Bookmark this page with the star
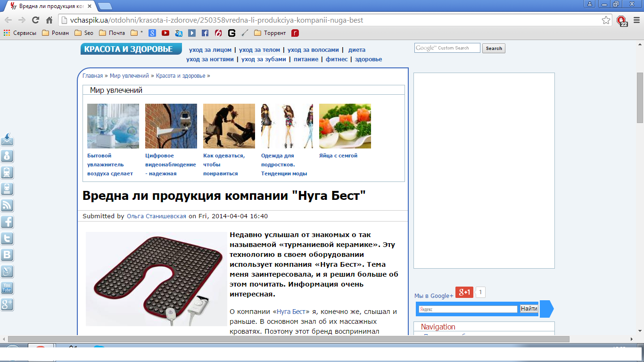The width and height of the screenshot is (644, 362). tap(606, 20)
